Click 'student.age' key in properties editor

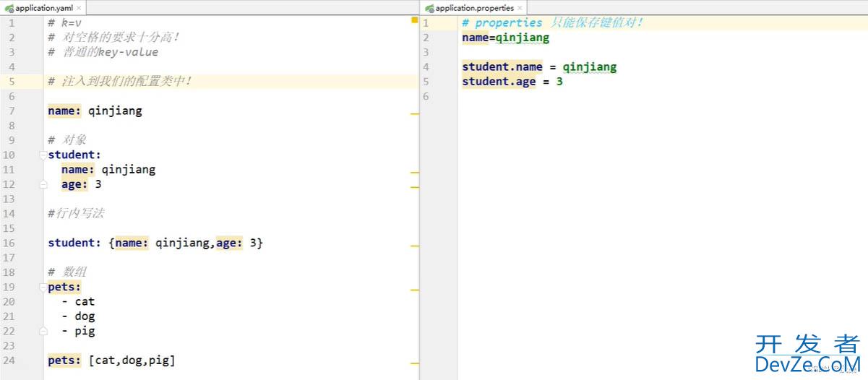(x=499, y=82)
